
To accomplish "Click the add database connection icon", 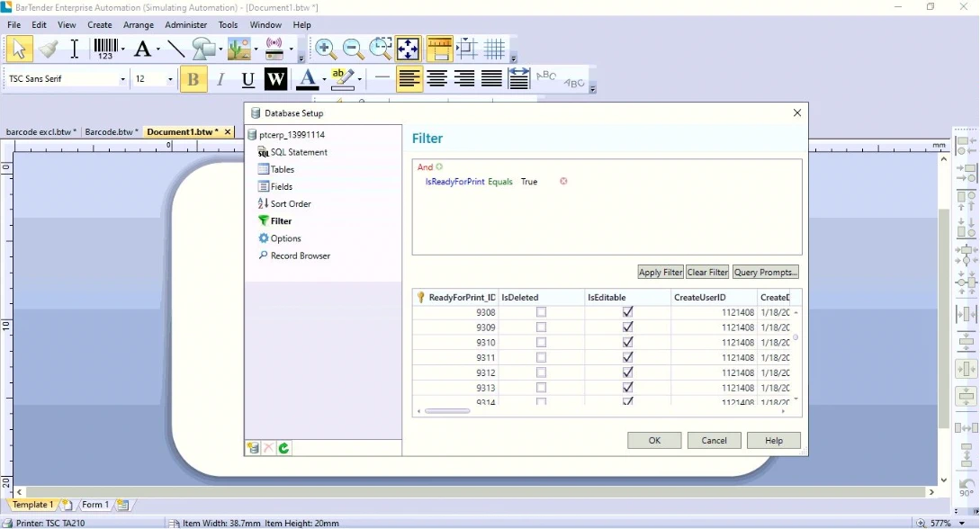I will [x=253, y=448].
